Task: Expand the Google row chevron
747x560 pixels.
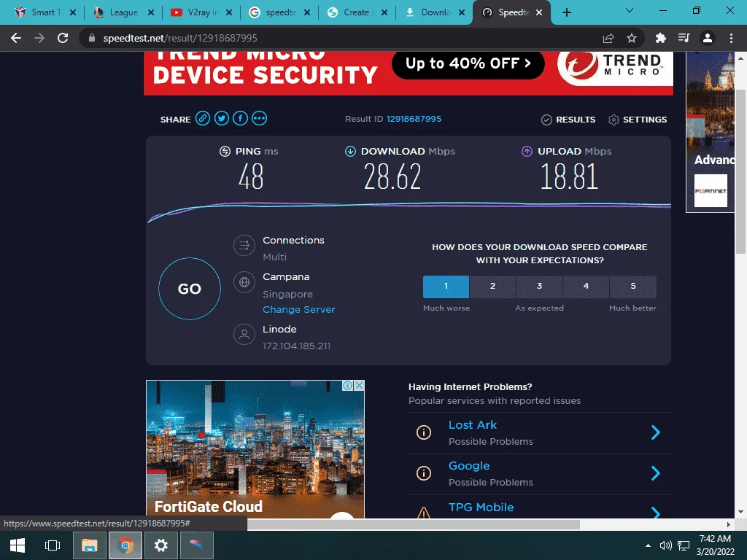Action: (656, 473)
